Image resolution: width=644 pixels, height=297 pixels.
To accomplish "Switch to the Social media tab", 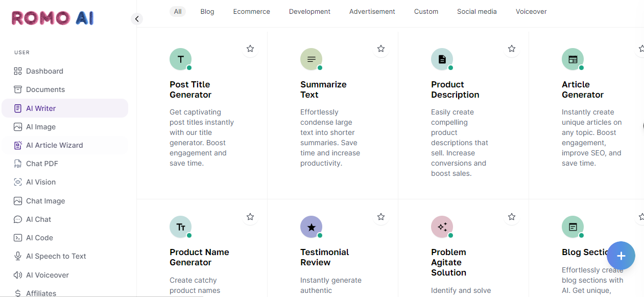I will pyautogui.click(x=476, y=11).
